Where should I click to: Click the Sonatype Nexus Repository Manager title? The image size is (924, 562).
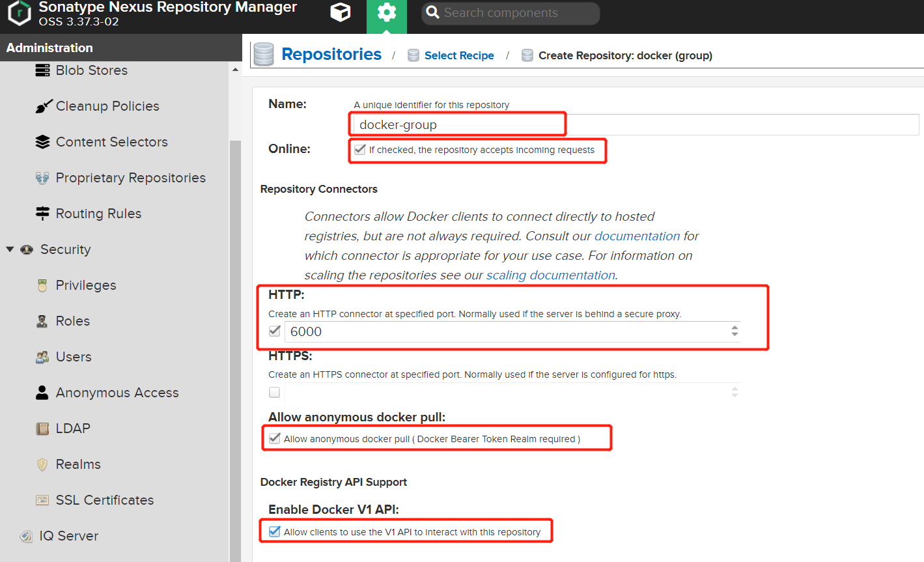tap(168, 7)
